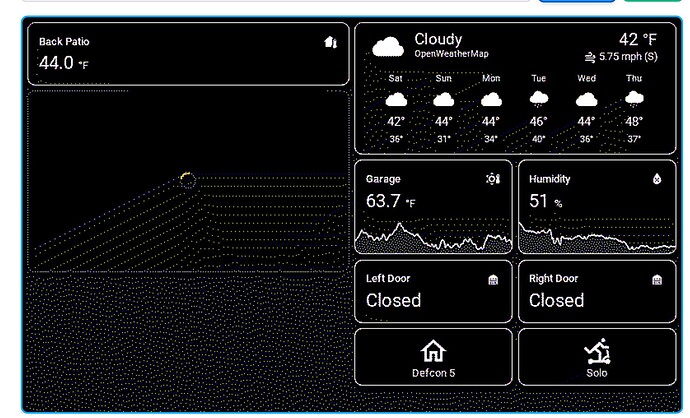Click the Garage temperature sensor icon
The height and width of the screenshot is (418, 690).
493,179
